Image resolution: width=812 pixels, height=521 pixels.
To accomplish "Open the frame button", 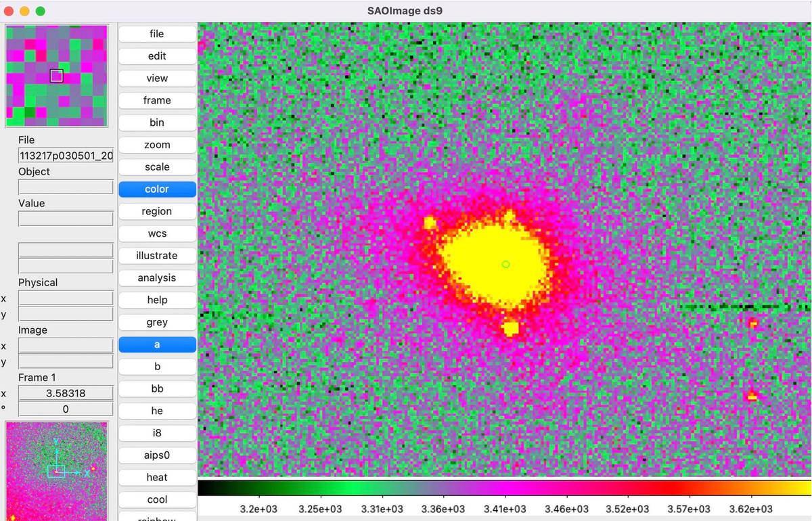I will 157,100.
